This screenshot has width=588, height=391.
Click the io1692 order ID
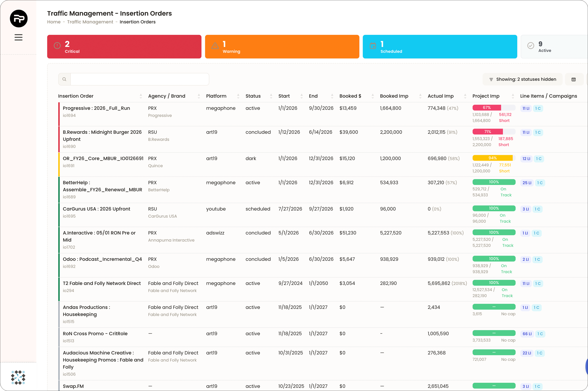(x=69, y=267)
